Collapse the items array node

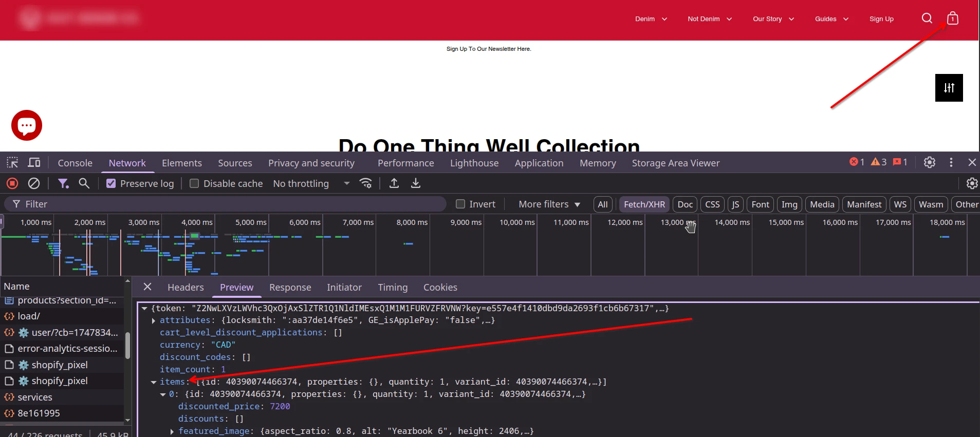154,382
